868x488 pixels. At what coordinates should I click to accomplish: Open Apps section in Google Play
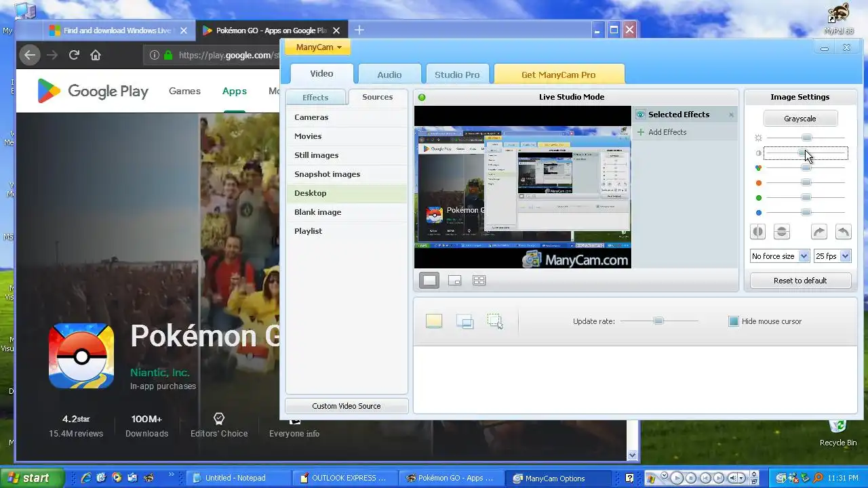pyautogui.click(x=235, y=91)
